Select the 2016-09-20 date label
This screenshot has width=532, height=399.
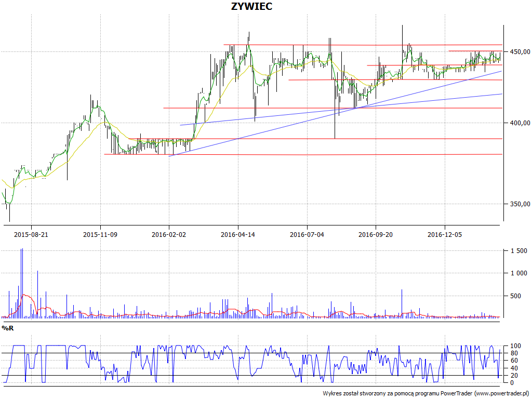click(376, 234)
